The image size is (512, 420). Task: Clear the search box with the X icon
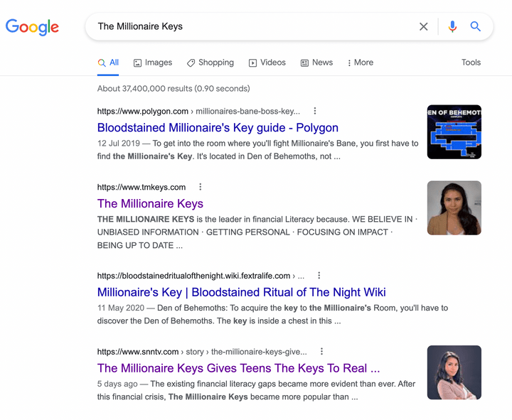point(424,26)
